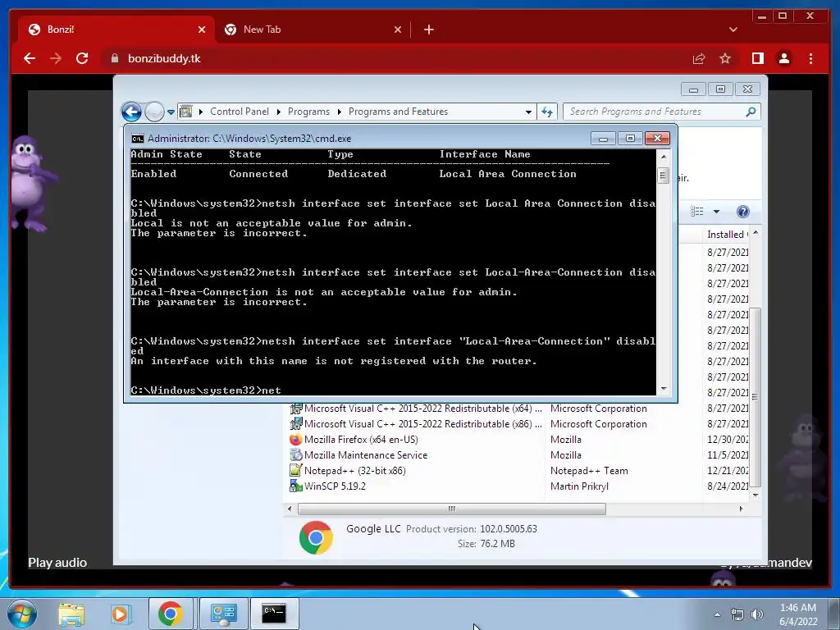Click Search Programs and Features box
The height and width of the screenshot is (630, 840).
pos(662,112)
